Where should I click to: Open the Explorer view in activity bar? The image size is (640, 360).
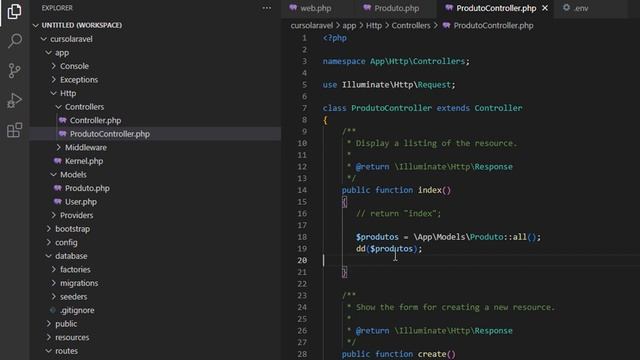pos(14,11)
